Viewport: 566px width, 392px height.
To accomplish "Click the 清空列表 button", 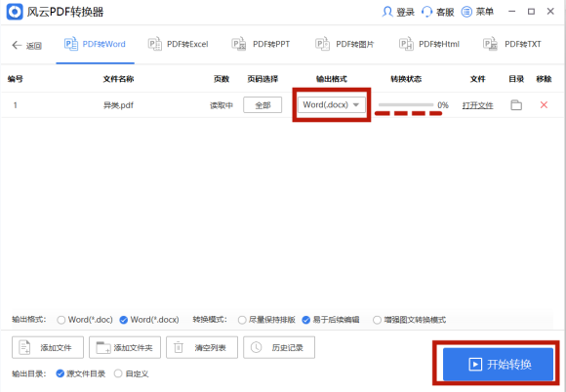I will pyautogui.click(x=202, y=347).
